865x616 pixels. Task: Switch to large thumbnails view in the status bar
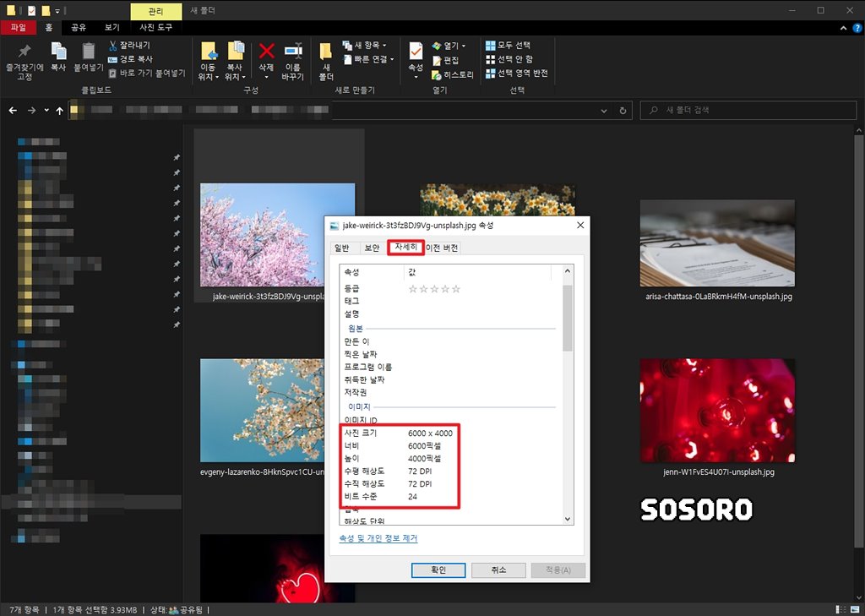click(856, 610)
